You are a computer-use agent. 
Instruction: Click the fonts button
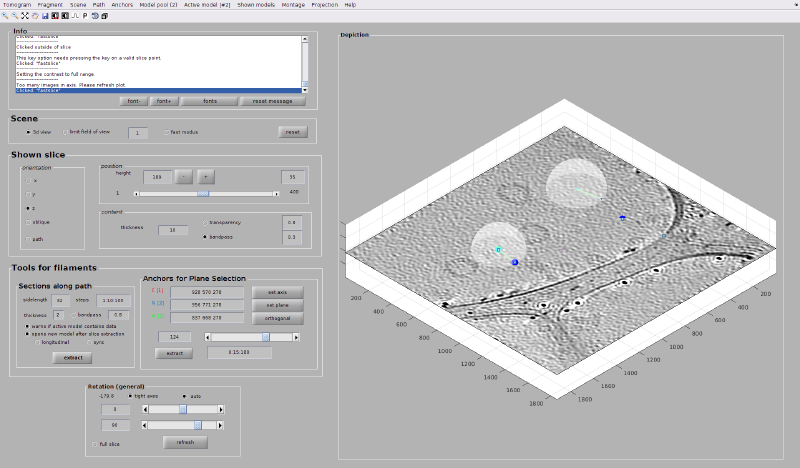[x=210, y=101]
